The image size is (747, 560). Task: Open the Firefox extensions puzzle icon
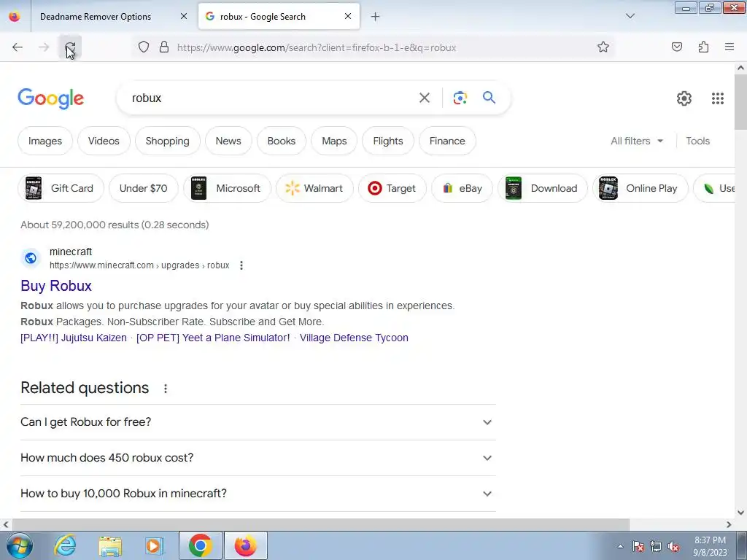[x=703, y=47]
